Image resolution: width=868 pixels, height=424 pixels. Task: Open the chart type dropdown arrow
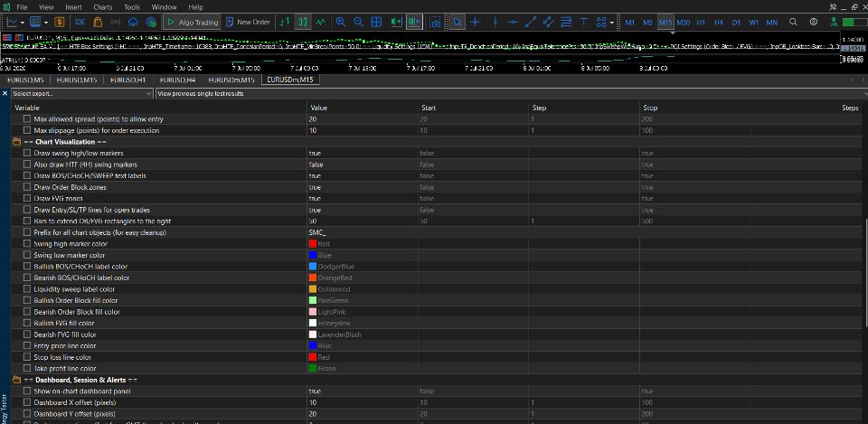22,22
